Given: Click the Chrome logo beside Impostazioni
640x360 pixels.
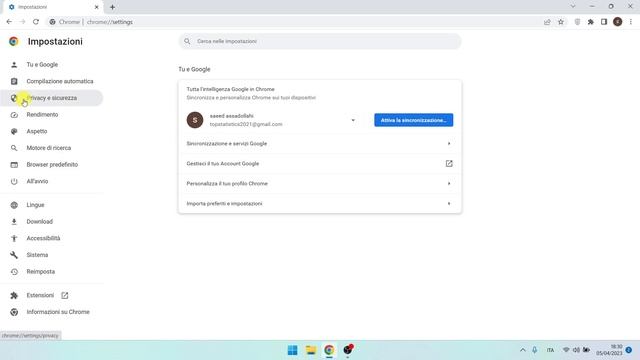Looking at the screenshot, I should [x=14, y=41].
